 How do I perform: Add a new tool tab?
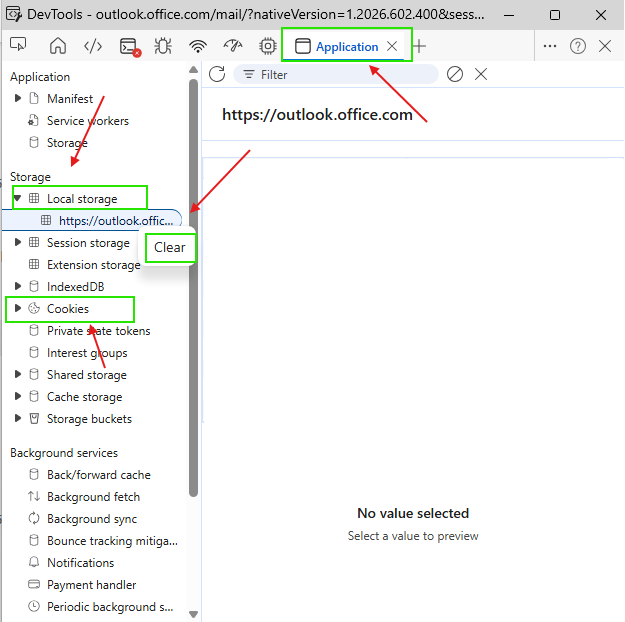point(419,46)
